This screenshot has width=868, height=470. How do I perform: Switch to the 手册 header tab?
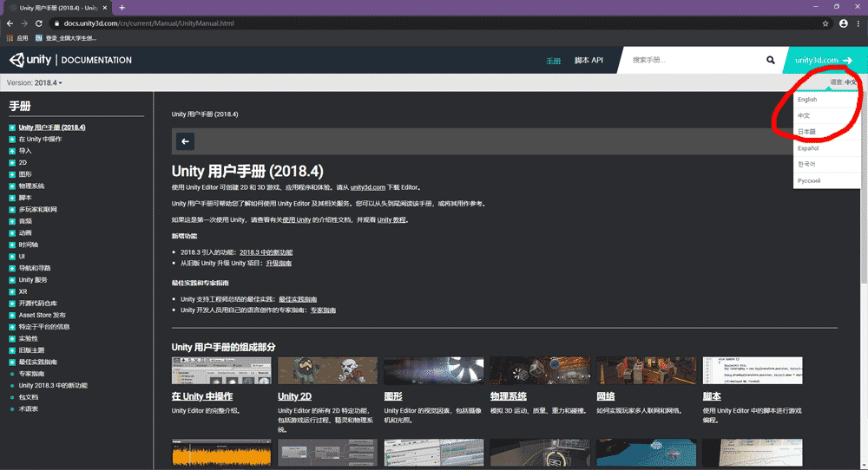click(x=554, y=61)
